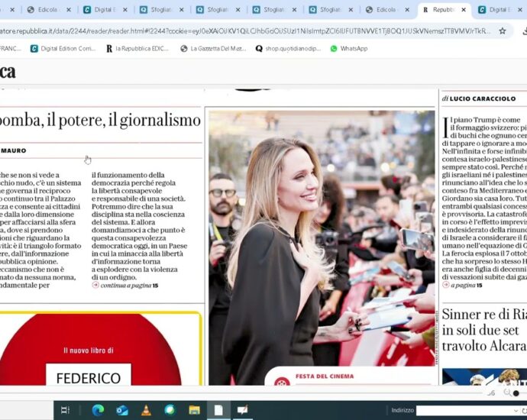The image size is (527, 420).
Task: Open shop.quotidianodip bookmark
Action: 288,48
